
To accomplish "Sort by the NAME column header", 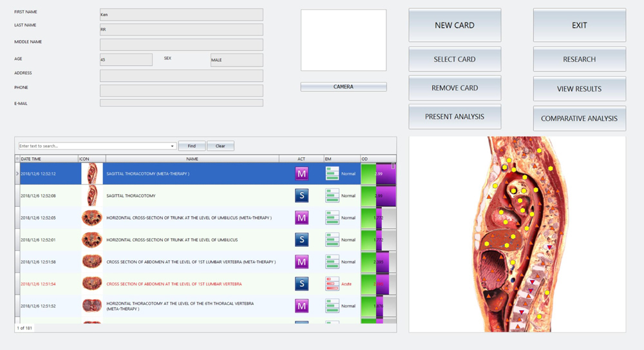I will point(192,159).
